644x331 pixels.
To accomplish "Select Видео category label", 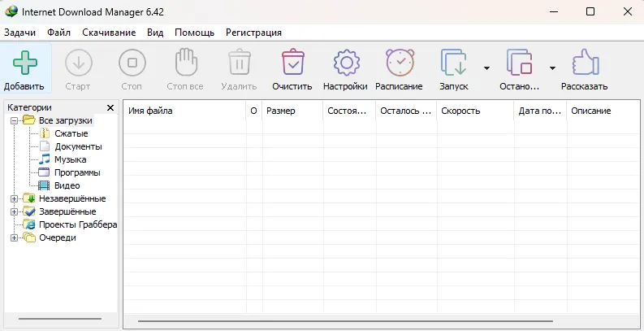I will coord(67,186).
